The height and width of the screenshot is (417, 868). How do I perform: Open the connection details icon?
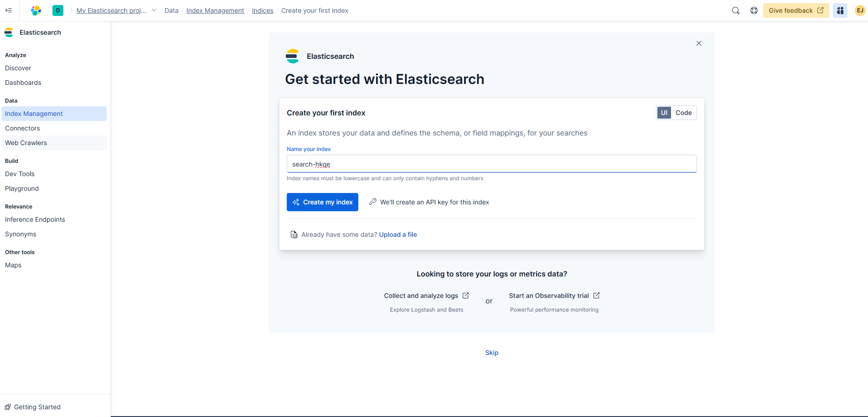tap(840, 10)
